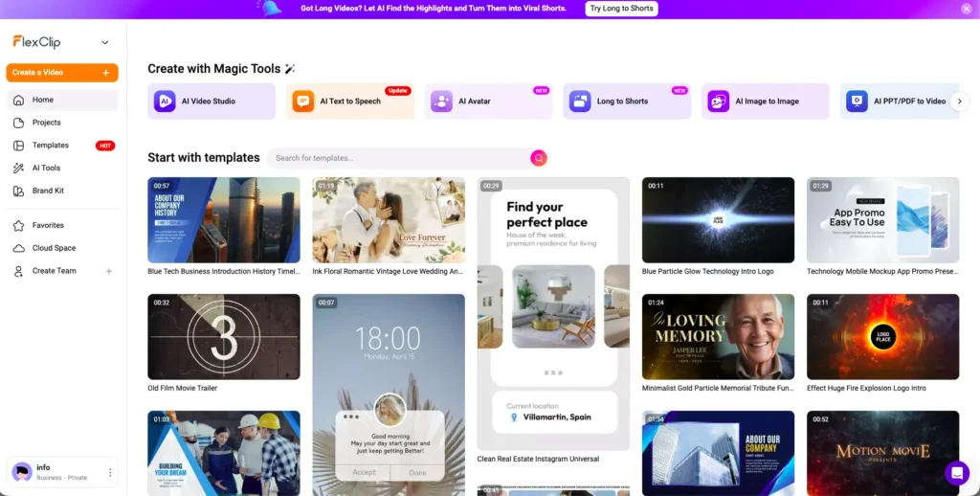Open the Long to Shorts card
Viewport: 980px width, 496px height.
pyautogui.click(x=627, y=101)
